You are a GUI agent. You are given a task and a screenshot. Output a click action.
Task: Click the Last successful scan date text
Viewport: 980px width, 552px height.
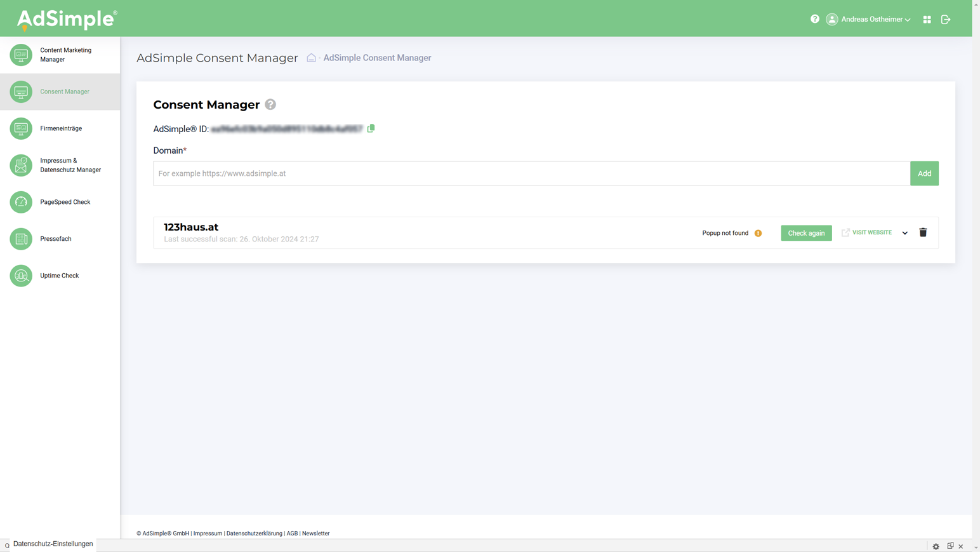[241, 239]
